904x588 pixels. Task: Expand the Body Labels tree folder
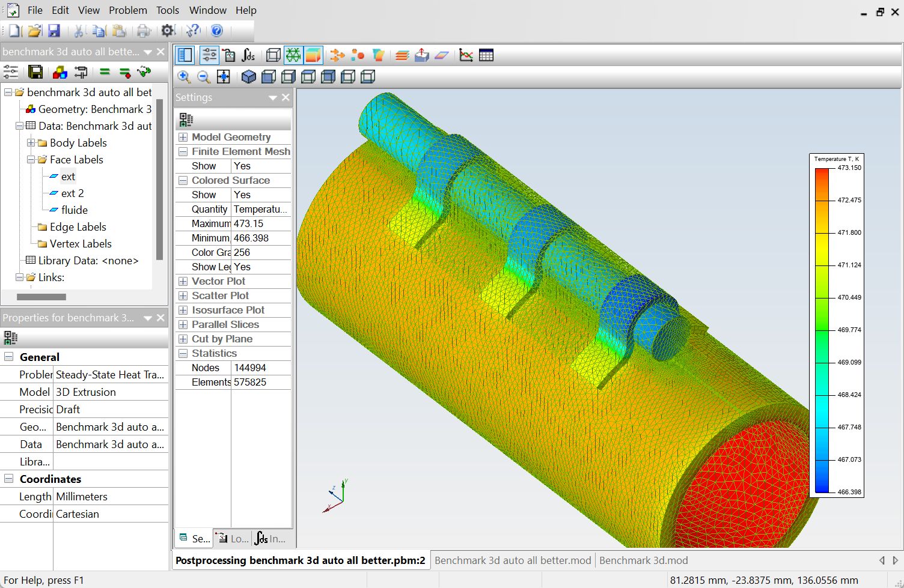[x=31, y=143]
